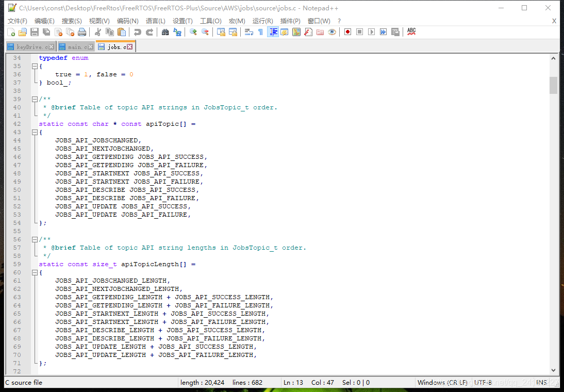
Task: Click the Close All toolbar icon
Action: (x=70, y=32)
